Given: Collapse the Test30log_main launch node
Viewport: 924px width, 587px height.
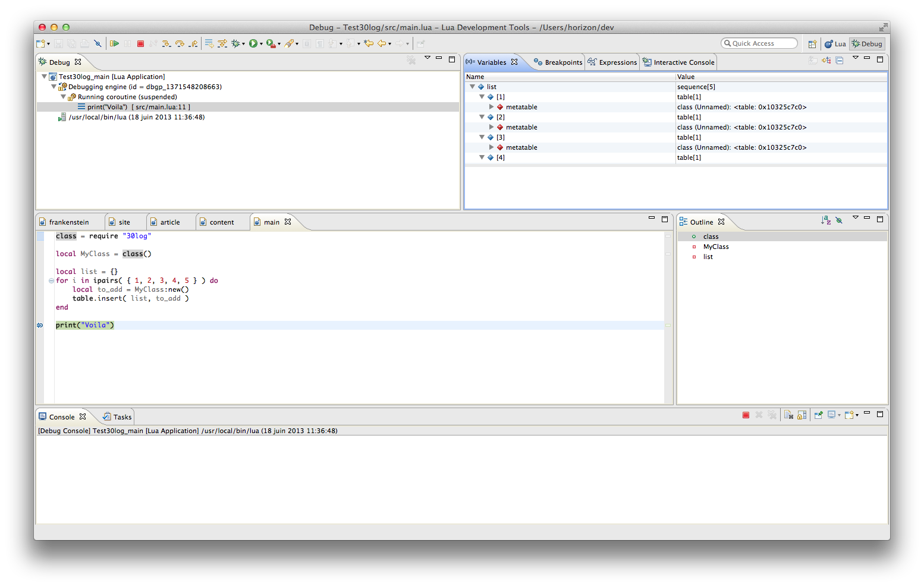Looking at the screenshot, I should (44, 77).
